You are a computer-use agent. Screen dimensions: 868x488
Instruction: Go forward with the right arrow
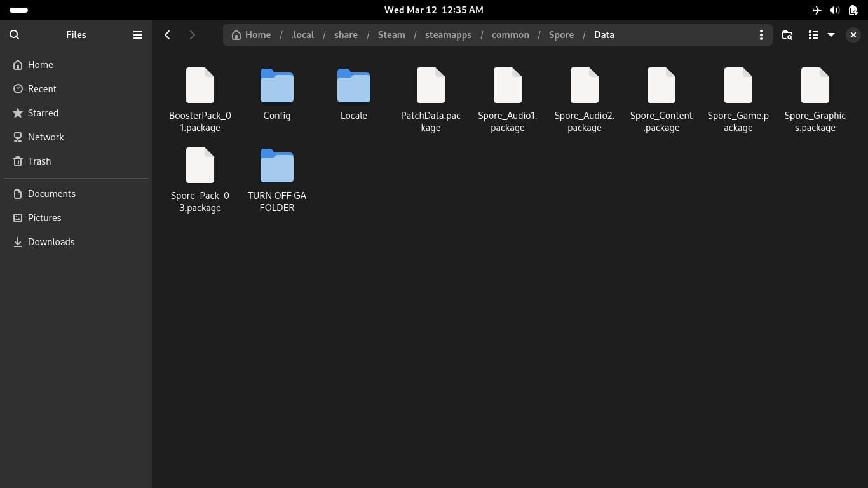(192, 35)
